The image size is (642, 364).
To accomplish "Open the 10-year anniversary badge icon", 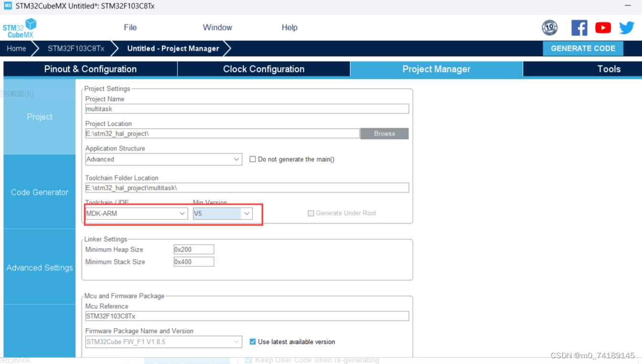I will pyautogui.click(x=550, y=28).
